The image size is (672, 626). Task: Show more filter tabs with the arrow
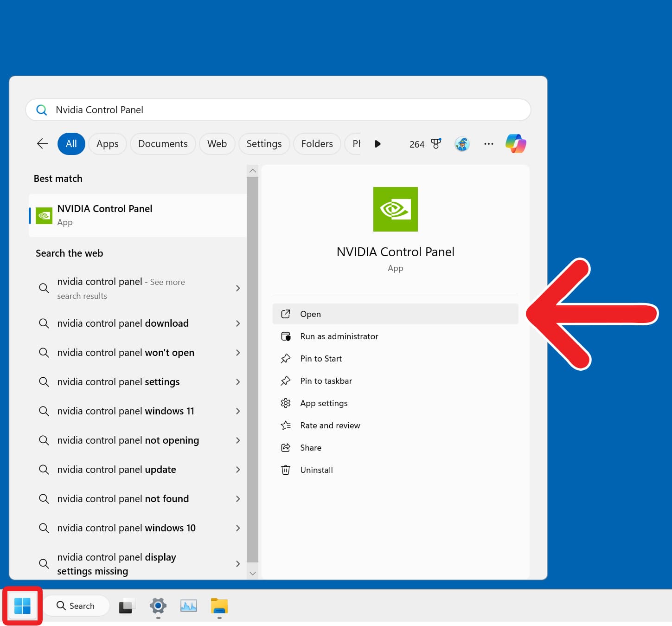pyautogui.click(x=378, y=144)
